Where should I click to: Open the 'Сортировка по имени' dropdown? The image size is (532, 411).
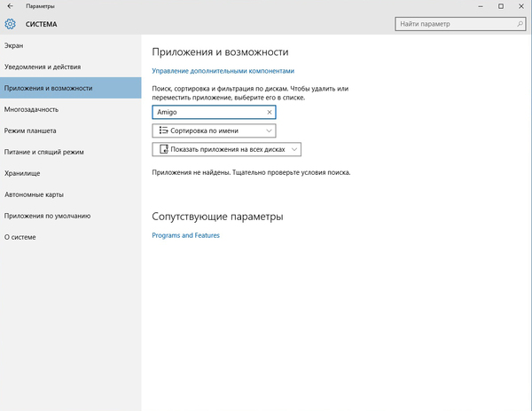tap(214, 130)
